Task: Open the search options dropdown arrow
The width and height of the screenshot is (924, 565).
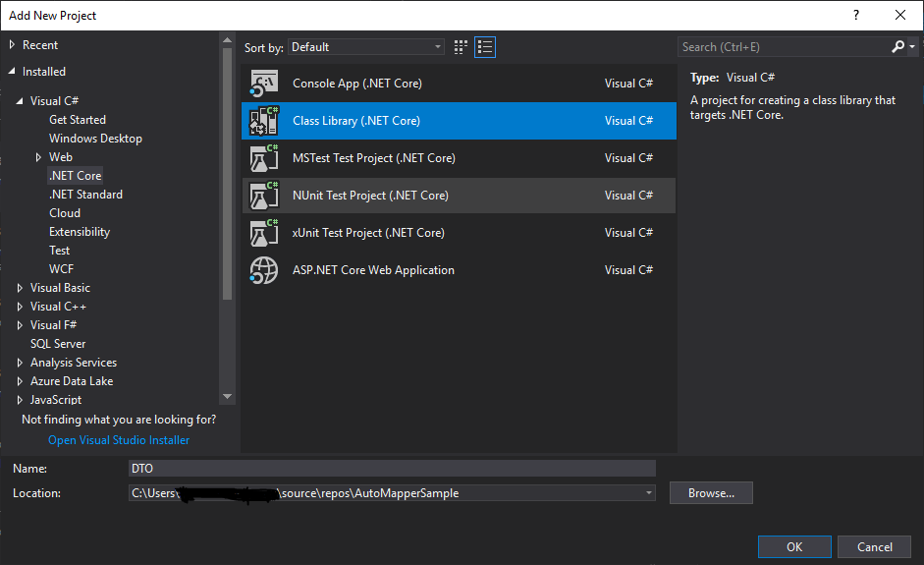Action: [912, 46]
